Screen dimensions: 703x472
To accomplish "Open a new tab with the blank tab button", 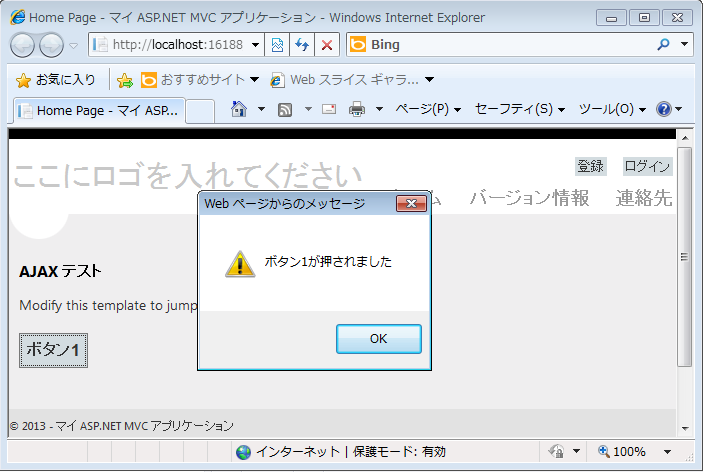I will (x=200, y=111).
